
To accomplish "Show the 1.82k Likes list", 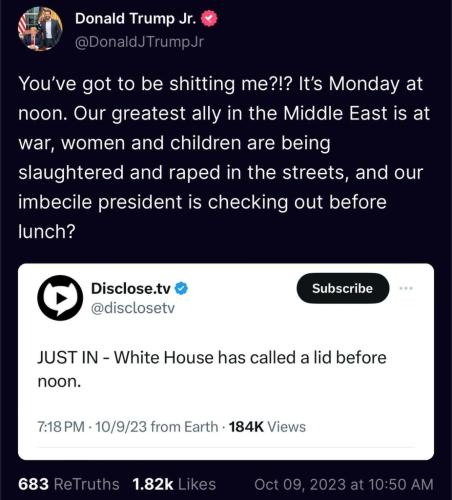I will [174, 484].
